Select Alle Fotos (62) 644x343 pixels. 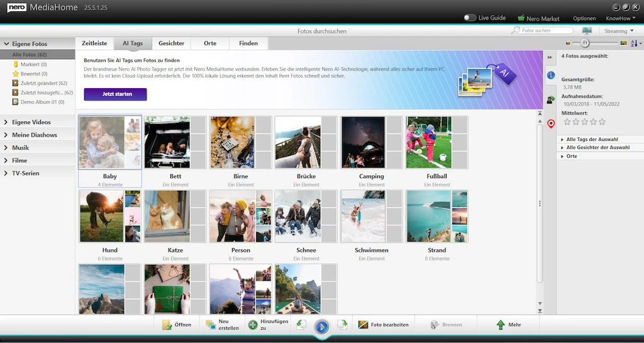coord(37,55)
